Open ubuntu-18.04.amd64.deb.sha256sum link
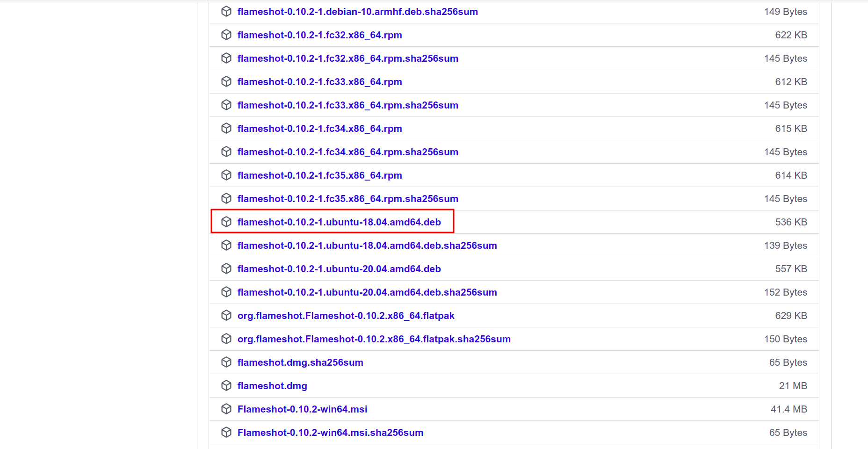This screenshot has width=868, height=449. (x=367, y=246)
